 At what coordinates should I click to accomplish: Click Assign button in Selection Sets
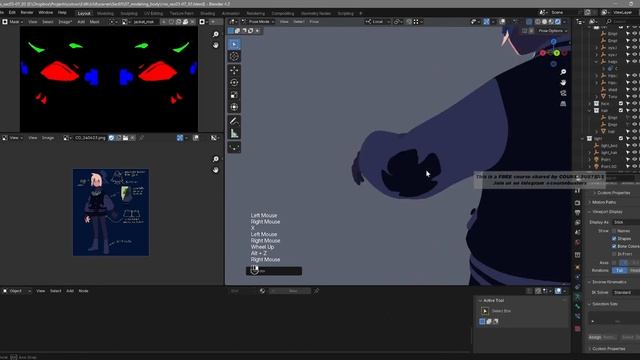point(595,338)
